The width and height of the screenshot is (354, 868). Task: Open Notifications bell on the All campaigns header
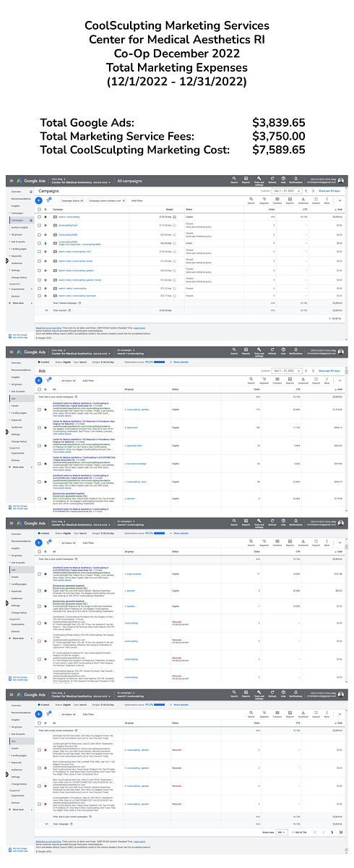[295, 181]
